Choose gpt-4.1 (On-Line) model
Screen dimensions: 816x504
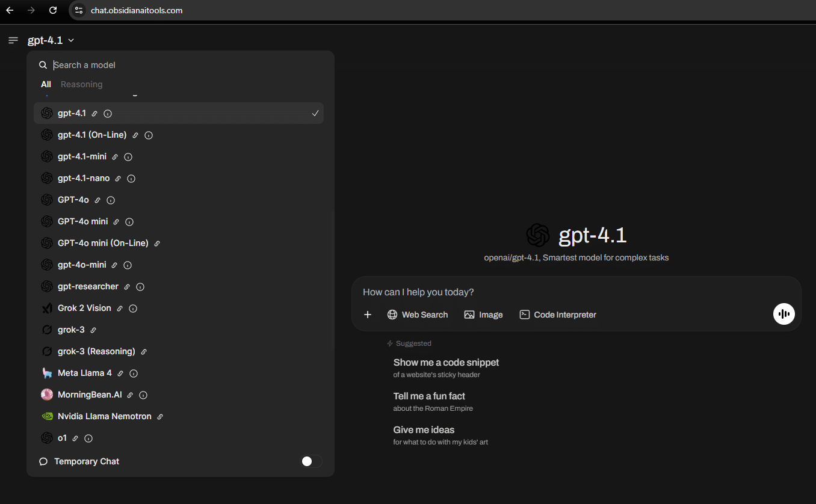[179, 135]
